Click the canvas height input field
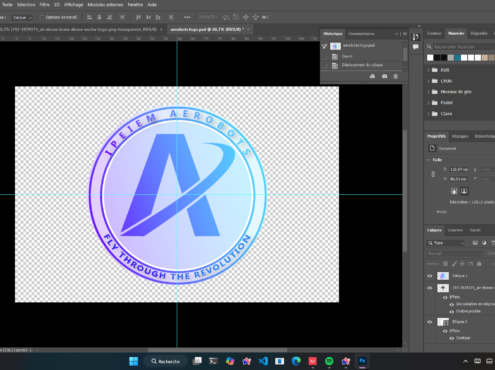This screenshot has height=370, width=495. (x=459, y=179)
